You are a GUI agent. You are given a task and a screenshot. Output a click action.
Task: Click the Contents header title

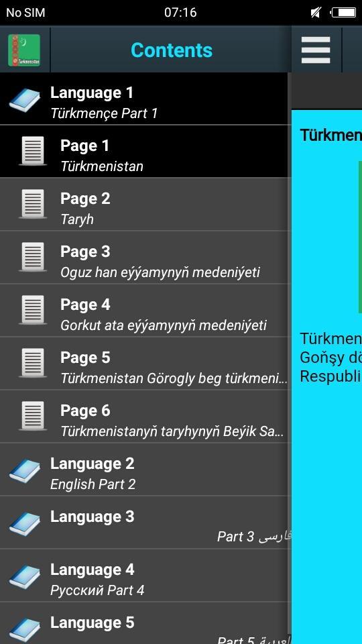click(x=172, y=50)
